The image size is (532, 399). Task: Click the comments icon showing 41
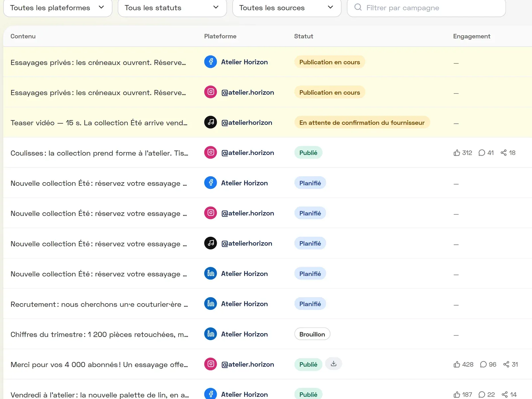click(x=482, y=153)
